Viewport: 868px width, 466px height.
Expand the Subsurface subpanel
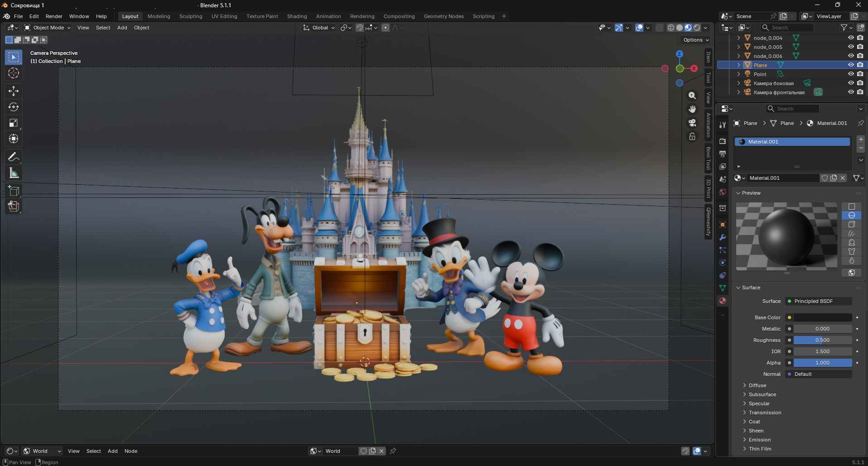[x=762, y=394]
